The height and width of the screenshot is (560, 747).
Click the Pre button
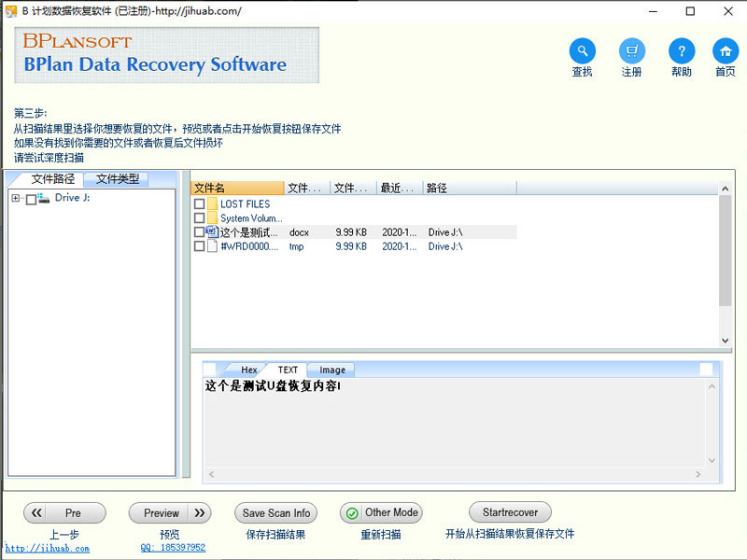coord(64,512)
